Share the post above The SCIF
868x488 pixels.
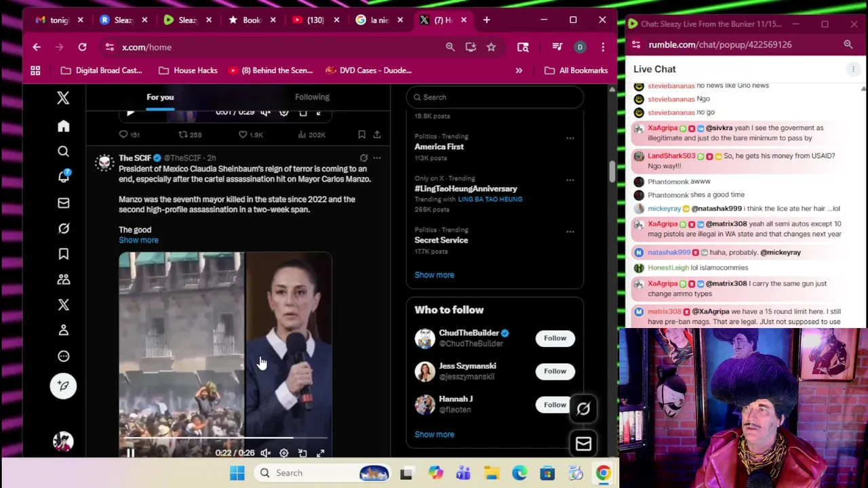point(377,134)
